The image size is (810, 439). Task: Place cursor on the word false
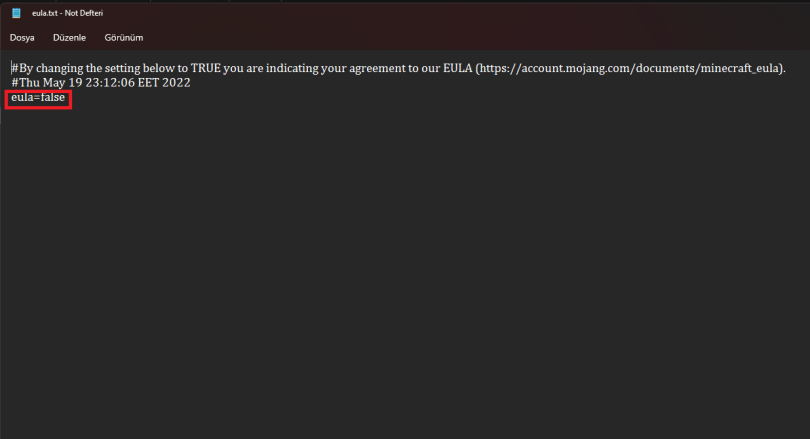(52, 98)
